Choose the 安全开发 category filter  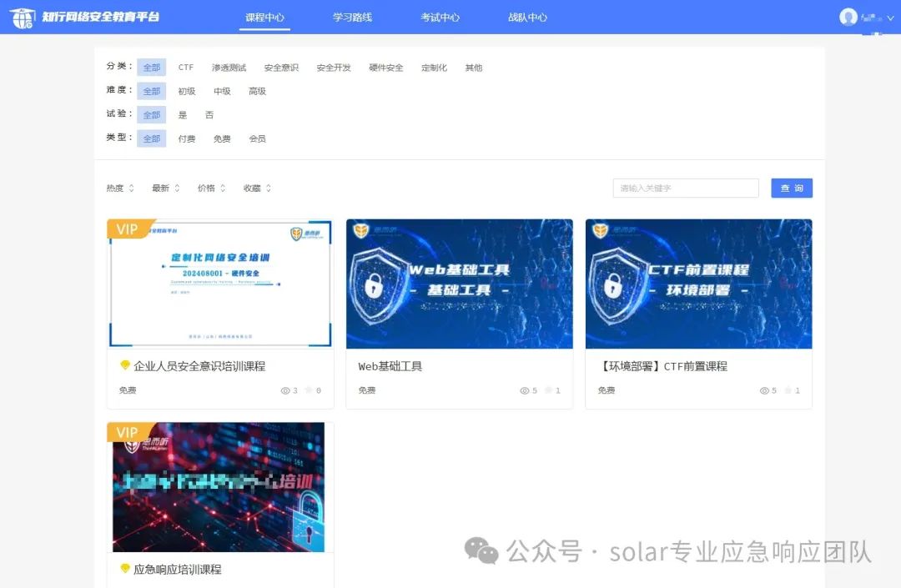click(333, 68)
